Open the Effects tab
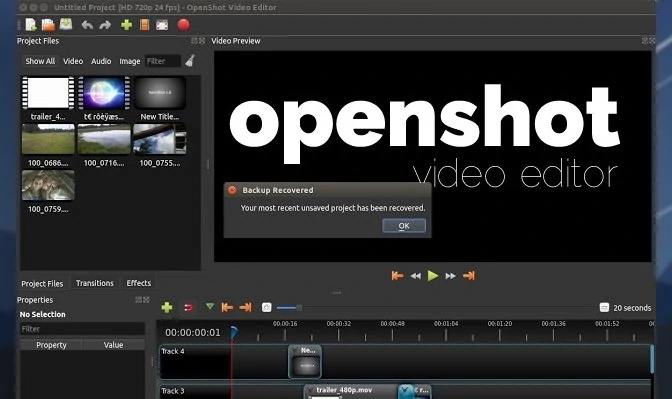 coord(138,283)
